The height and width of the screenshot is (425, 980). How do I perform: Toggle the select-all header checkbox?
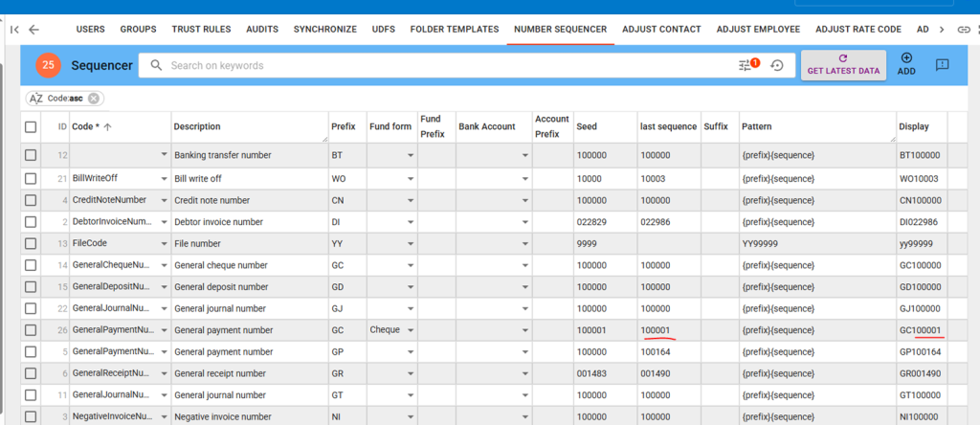coord(31,126)
